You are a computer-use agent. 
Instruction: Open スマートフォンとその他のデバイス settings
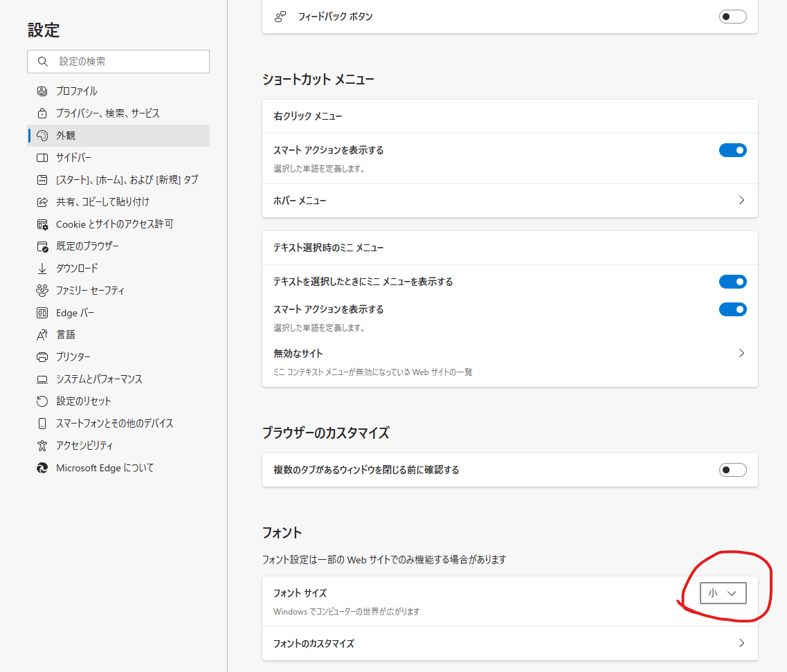118,424
